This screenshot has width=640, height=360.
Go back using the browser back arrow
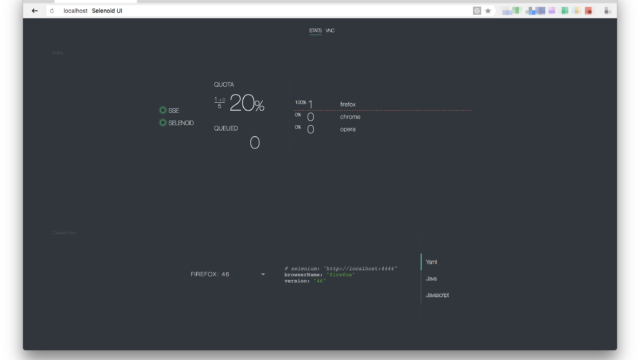click(35, 11)
